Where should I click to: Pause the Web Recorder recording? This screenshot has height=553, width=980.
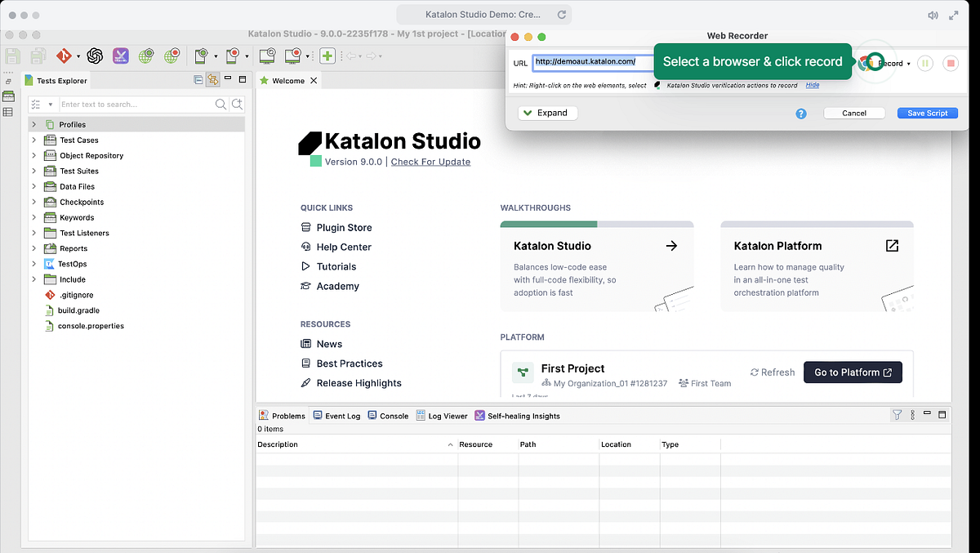(x=925, y=63)
